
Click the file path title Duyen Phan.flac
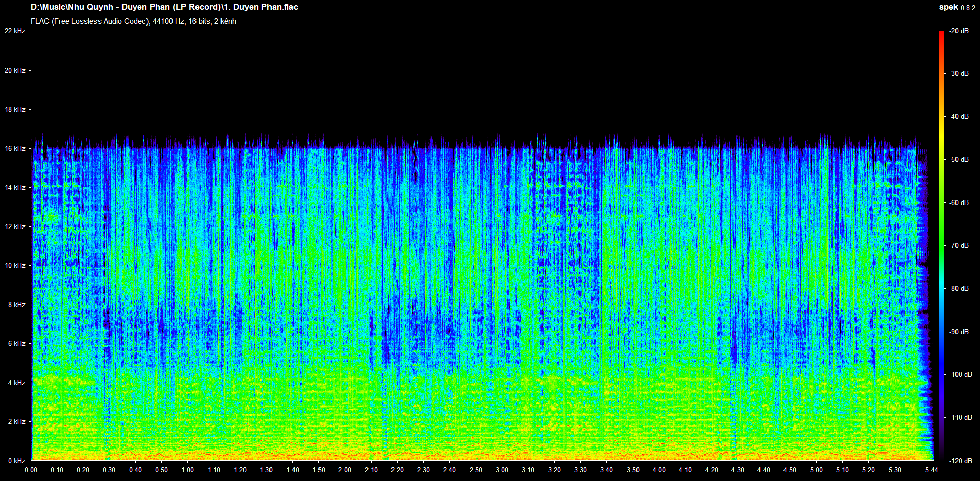coord(164,7)
